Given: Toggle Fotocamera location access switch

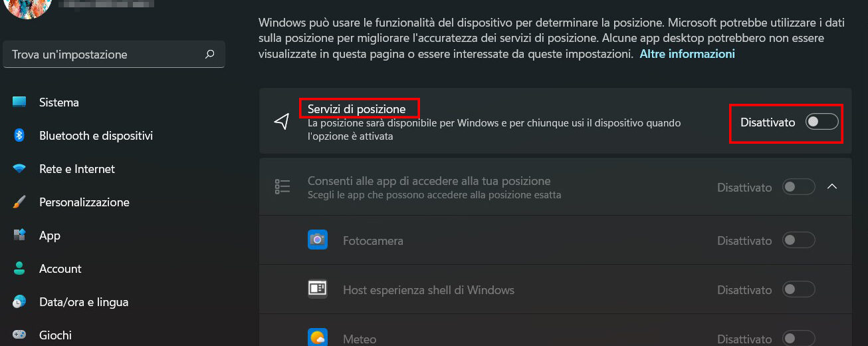Looking at the screenshot, I should (x=799, y=240).
